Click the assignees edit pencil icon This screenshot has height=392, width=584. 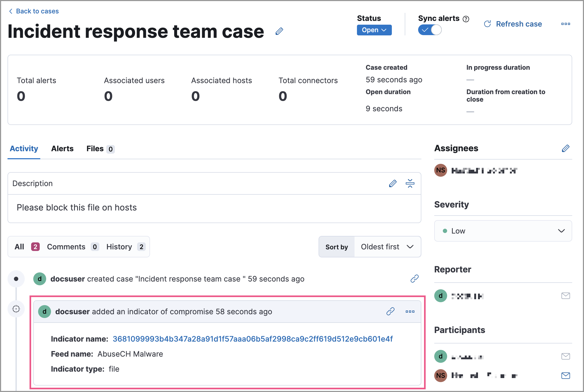tap(565, 148)
